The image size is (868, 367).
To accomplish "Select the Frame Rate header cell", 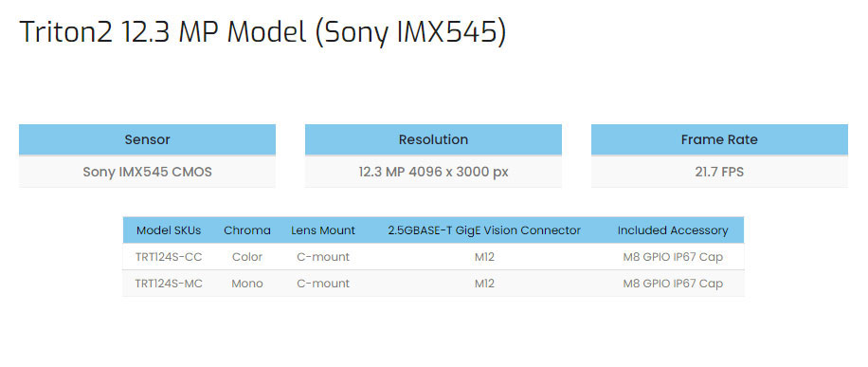I will [719, 139].
